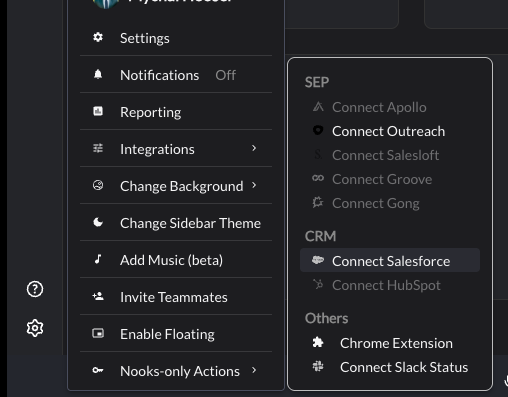Screen dimensions: 508x397
Task: Click the music note icon
Action: (x=98, y=259)
